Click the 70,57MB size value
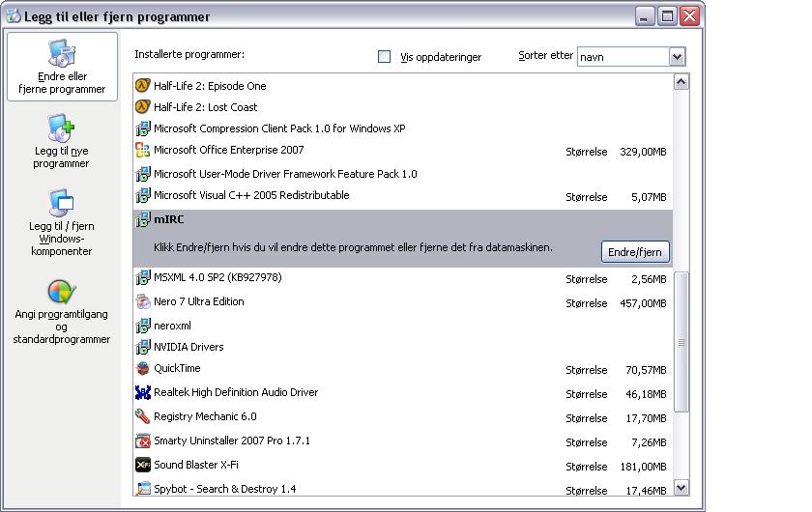The height and width of the screenshot is (512, 812). coord(646,370)
